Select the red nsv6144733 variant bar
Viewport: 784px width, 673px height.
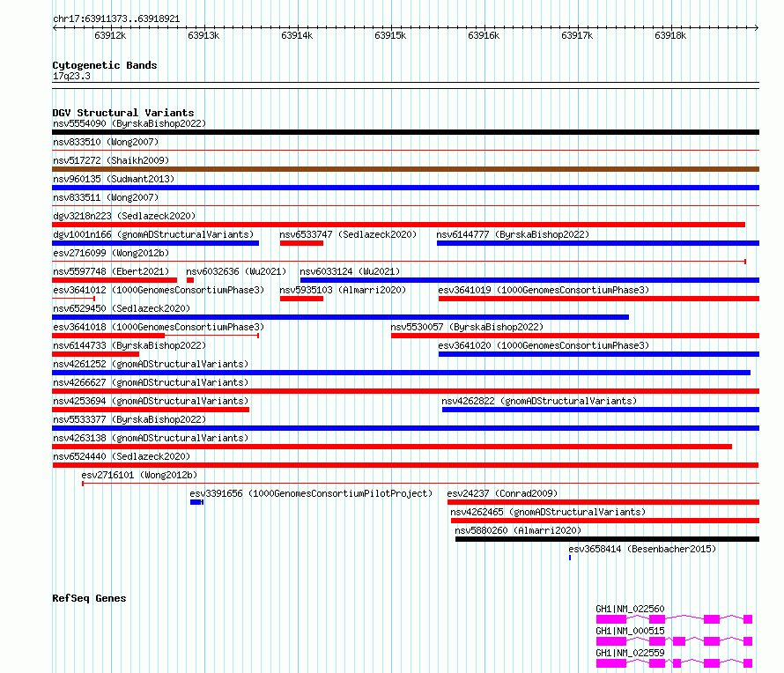tap(95, 354)
